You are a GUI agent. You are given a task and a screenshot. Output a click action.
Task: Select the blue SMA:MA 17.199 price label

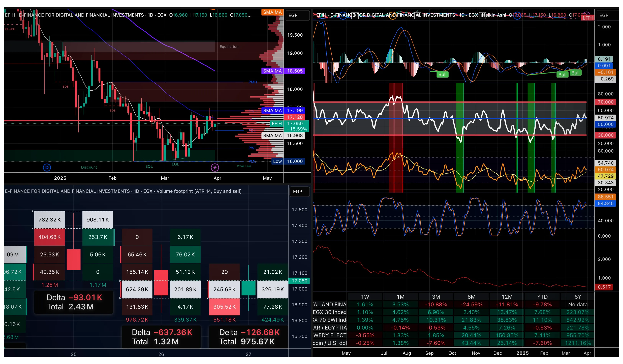(x=283, y=111)
